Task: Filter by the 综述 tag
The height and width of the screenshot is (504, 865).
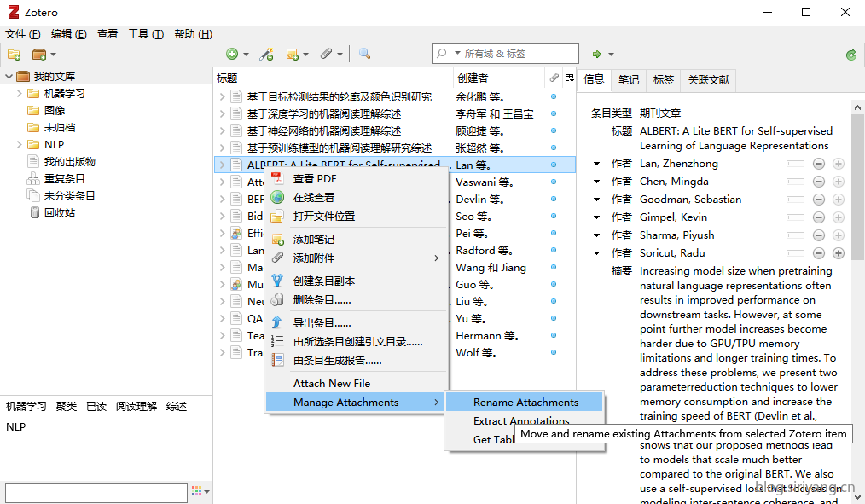Action: pyautogui.click(x=177, y=407)
